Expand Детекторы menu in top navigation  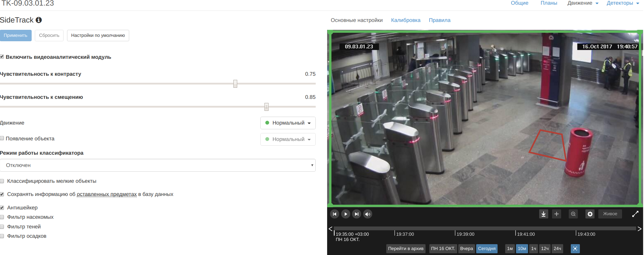pyautogui.click(x=623, y=3)
